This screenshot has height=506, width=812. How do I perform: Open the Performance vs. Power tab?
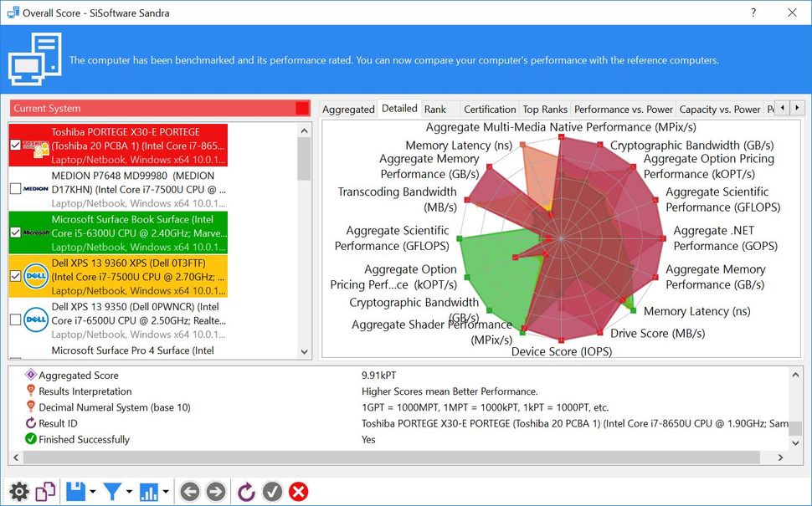(624, 110)
